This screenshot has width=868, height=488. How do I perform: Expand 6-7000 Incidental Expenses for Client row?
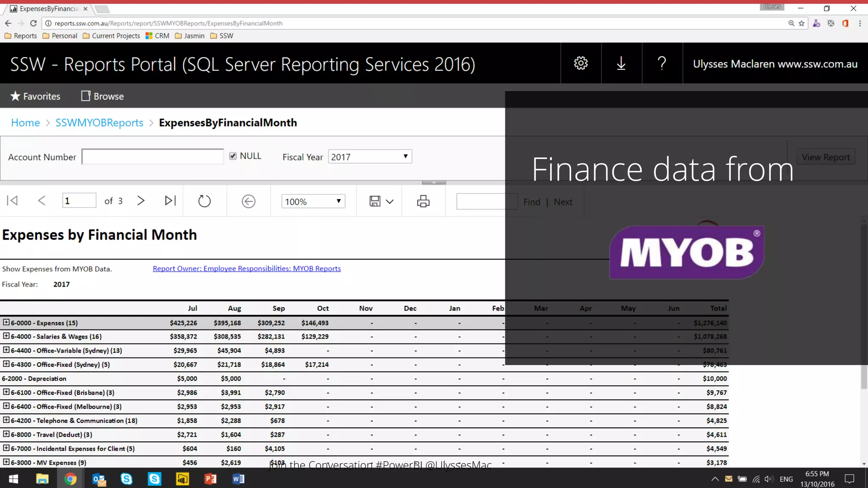tap(6, 448)
